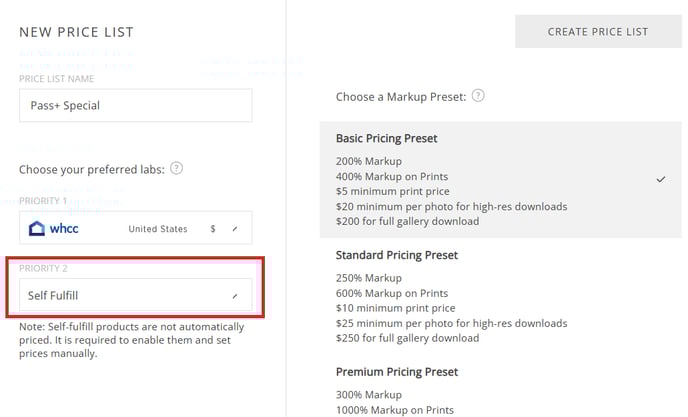Click the $200 full gallery download line
This screenshot has width=688, height=417.
click(407, 221)
